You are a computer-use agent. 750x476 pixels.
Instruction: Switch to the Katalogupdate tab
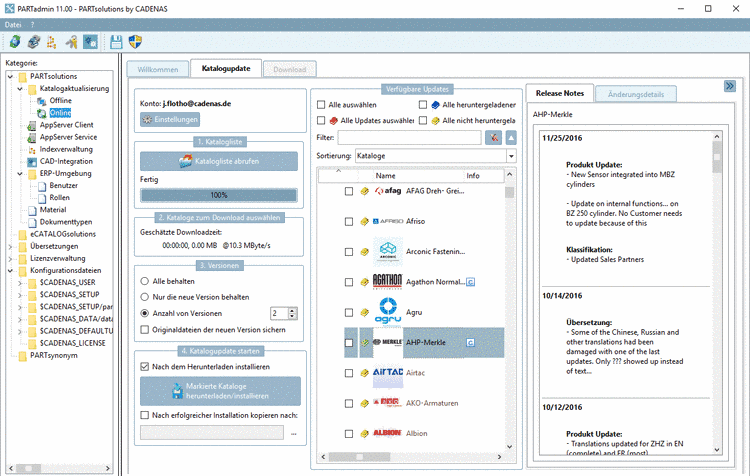[226, 68]
